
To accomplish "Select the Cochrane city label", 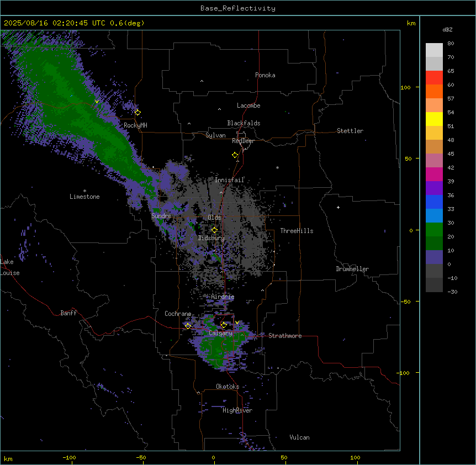I will click(x=178, y=314).
